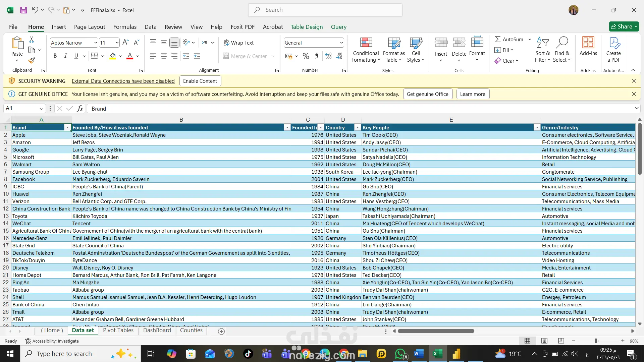Select Normal view icon in status bar
Image resolution: width=644 pixels, height=362 pixels.
[527, 341]
